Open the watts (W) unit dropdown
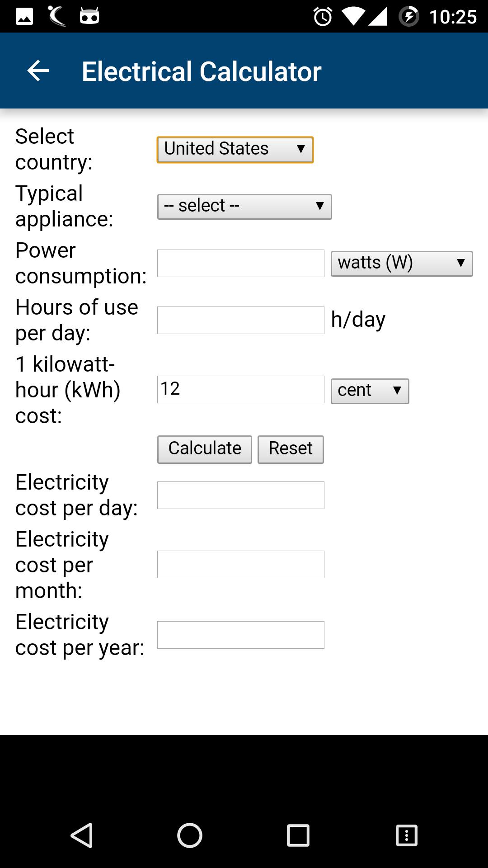Image resolution: width=488 pixels, height=868 pixels. click(402, 264)
